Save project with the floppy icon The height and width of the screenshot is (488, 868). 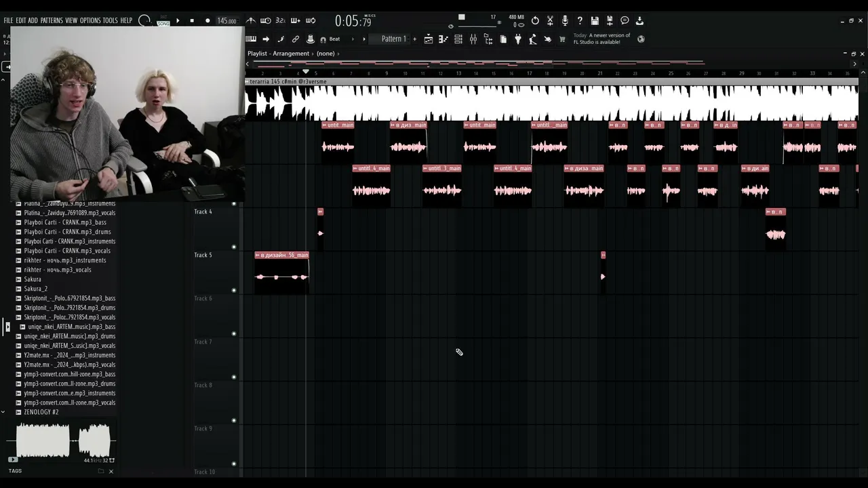(x=595, y=21)
